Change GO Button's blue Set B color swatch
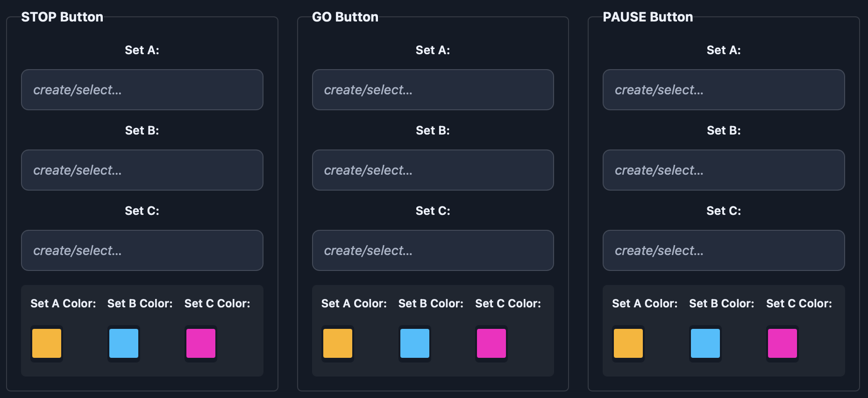 [415, 343]
